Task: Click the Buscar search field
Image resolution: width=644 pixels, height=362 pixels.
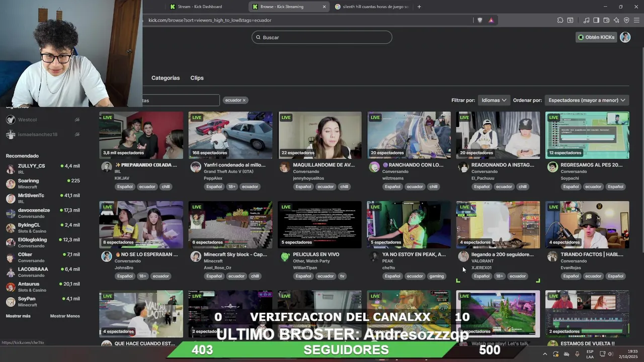Action: [322, 37]
